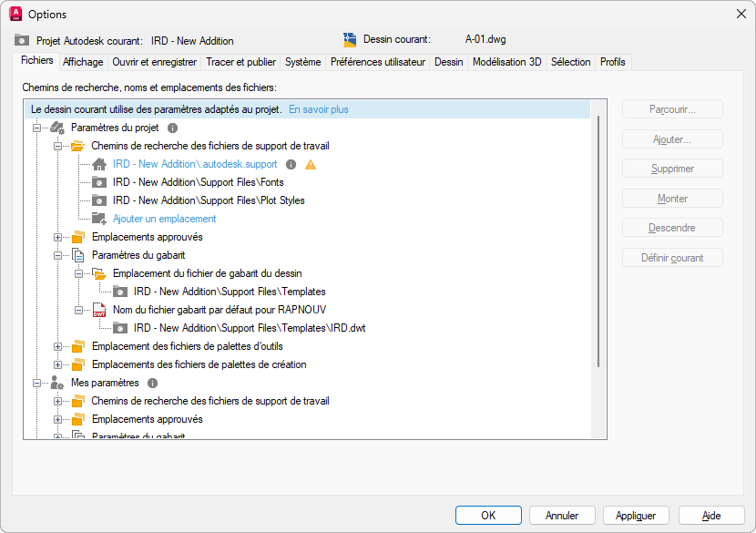
Task: Click the info icon next to .autodesk.support
Action: (x=291, y=165)
